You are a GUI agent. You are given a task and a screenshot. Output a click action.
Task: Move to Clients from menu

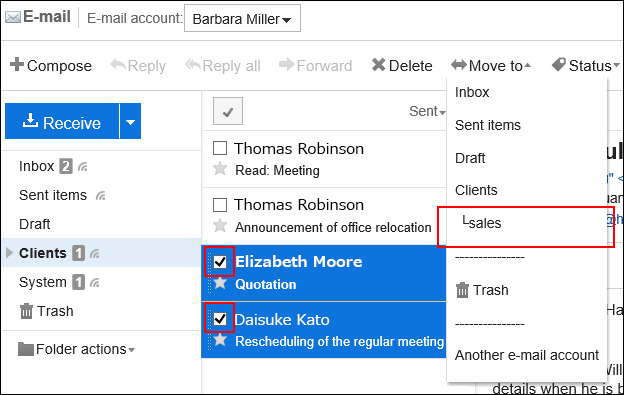pos(476,191)
